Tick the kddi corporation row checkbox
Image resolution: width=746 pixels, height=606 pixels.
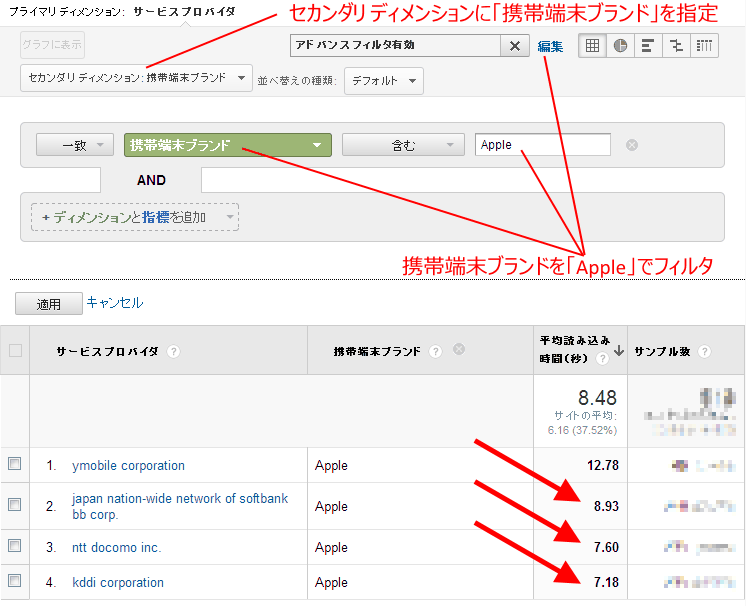pos(14,581)
